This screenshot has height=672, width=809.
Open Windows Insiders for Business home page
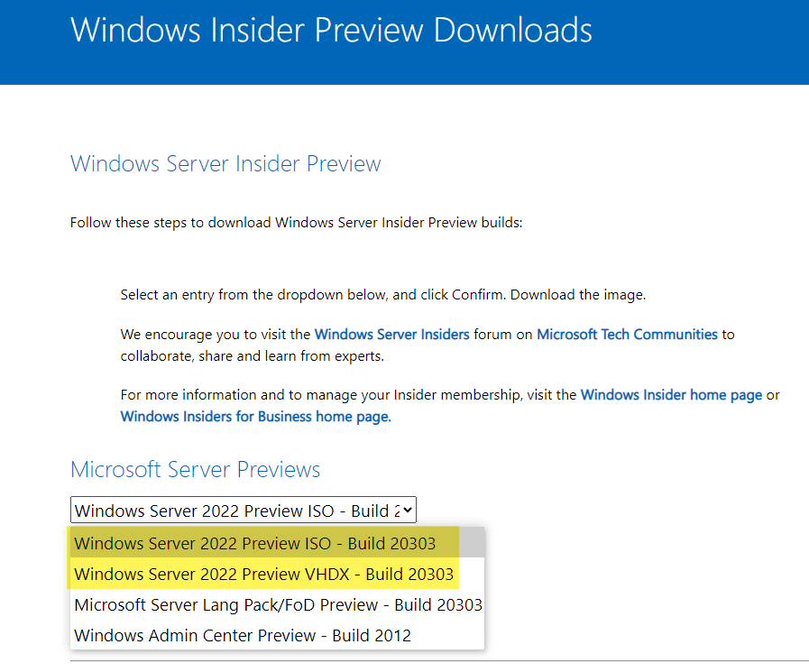point(253,416)
